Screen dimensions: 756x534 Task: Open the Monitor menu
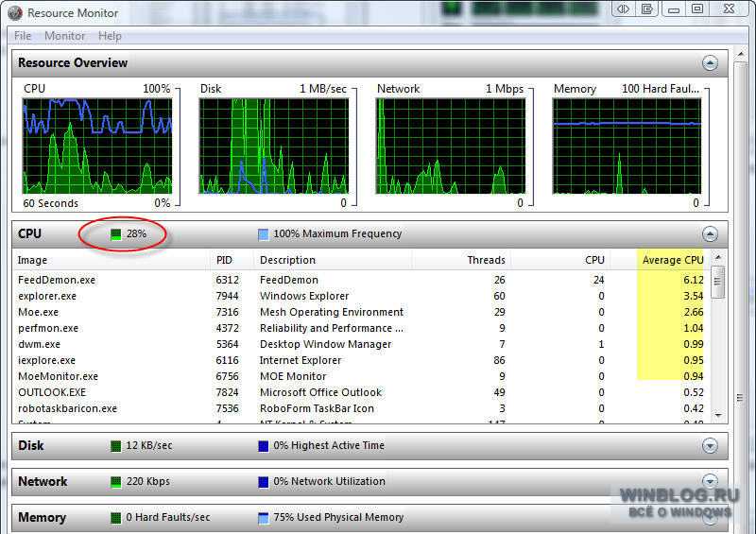(x=64, y=36)
